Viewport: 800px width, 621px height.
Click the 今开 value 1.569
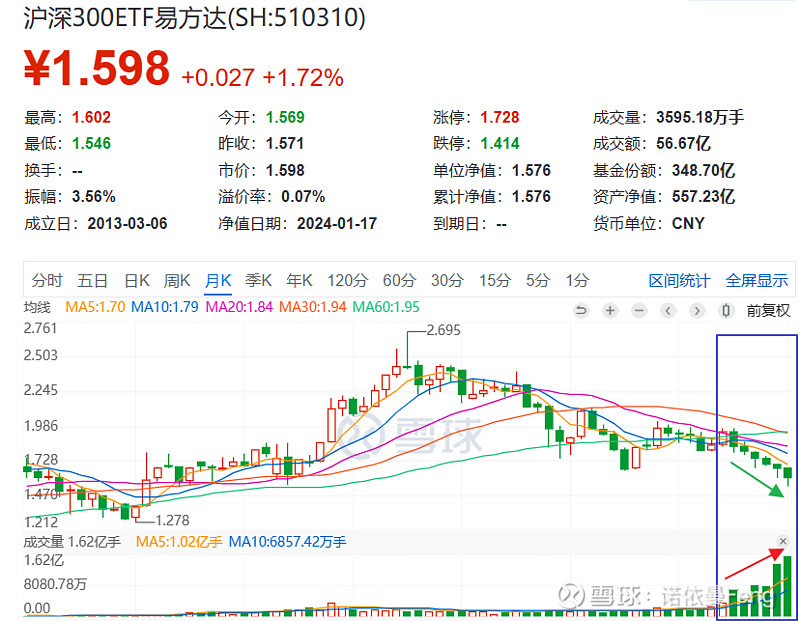[x=285, y=117]
